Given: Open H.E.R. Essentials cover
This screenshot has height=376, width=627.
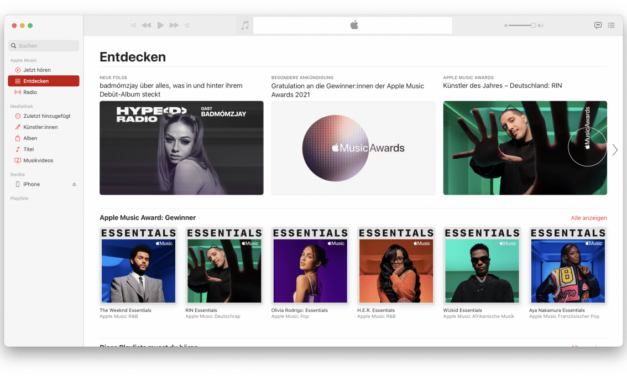Looking at the screenshot, I should pos(396,266).
